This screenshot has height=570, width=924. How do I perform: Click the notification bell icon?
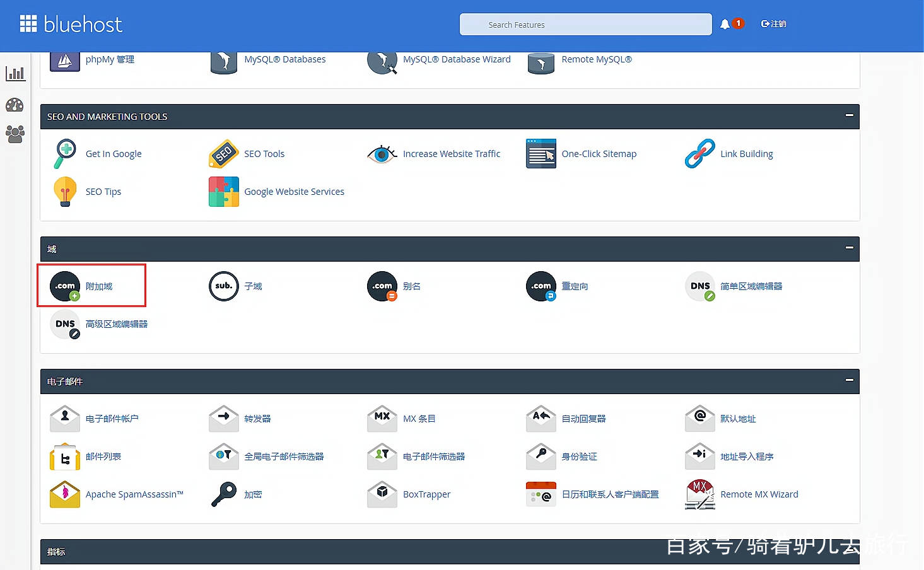725,24
